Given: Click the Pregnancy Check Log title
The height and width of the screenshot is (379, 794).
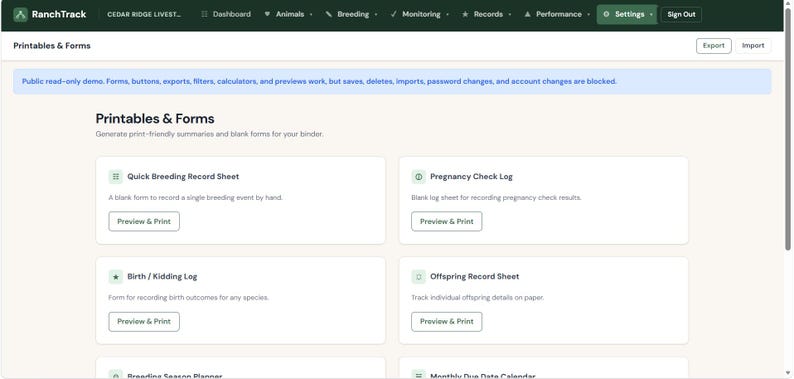Looking at the screenshot, I should coord(471,177).
